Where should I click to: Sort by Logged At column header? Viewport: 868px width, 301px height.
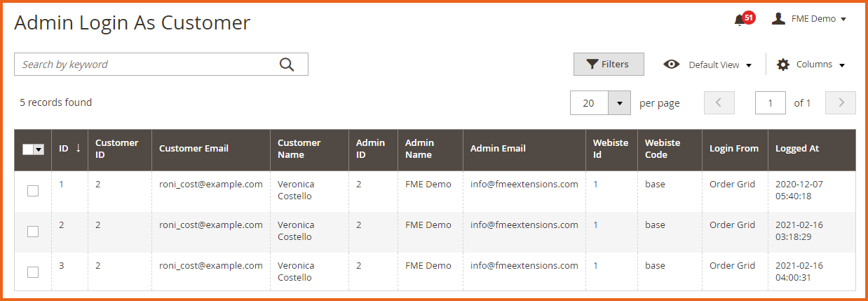point(796,149)
